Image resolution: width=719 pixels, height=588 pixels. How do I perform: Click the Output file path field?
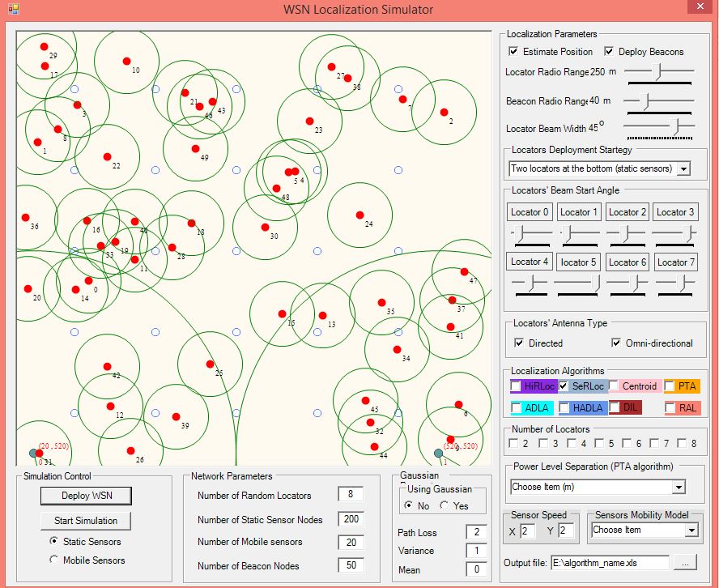tap(610, 562)
